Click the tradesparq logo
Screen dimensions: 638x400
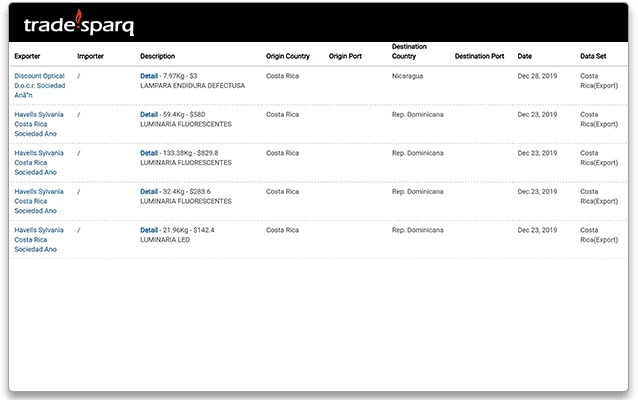pyautogui.click(x=79, y=23)
